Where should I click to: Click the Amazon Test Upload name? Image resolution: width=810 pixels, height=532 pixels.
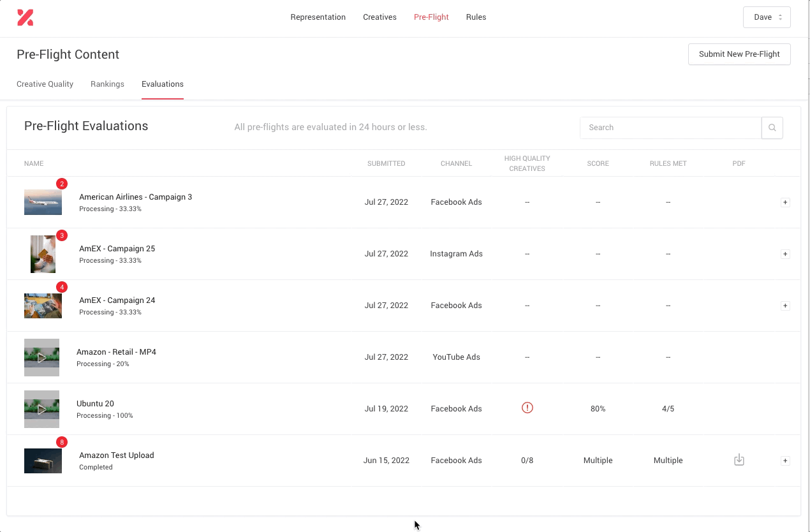[x=116, y=455]
